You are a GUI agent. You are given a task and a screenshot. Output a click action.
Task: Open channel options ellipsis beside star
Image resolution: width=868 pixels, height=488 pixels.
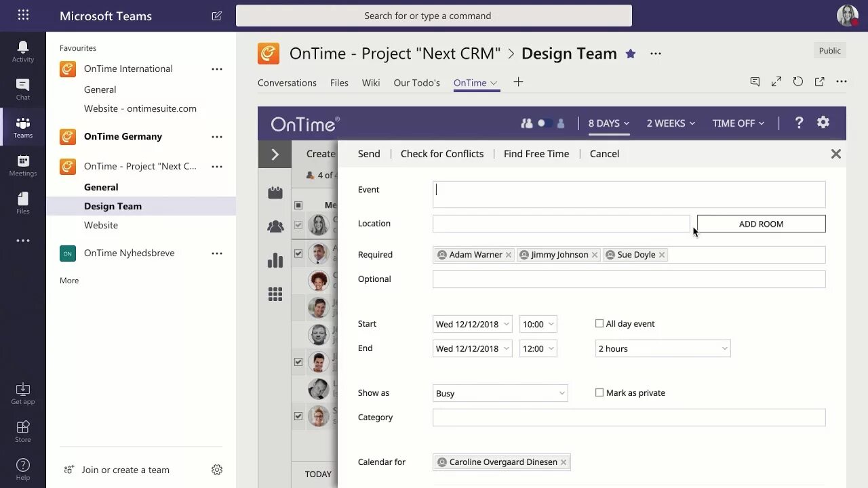[x=656, y=54]
